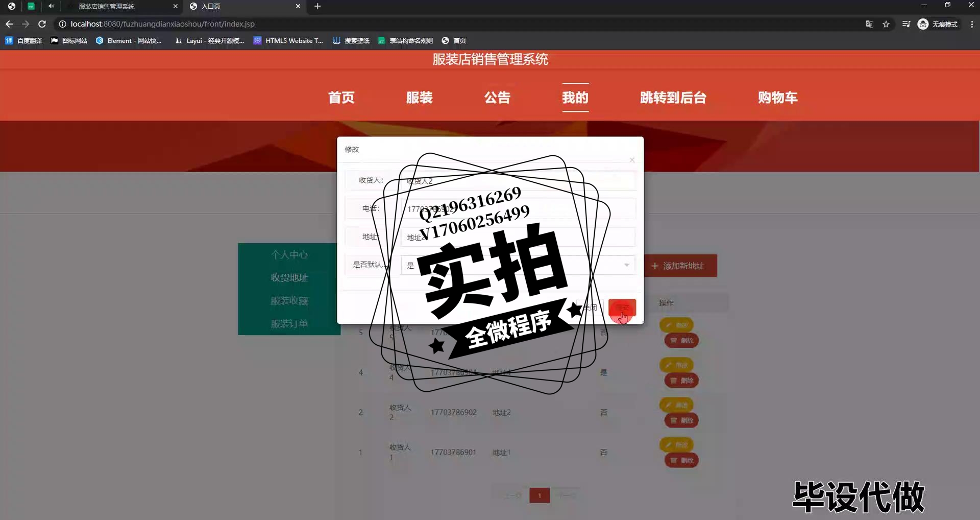The height and width of the screenshot is (520, 980).
Task: Open the 图标网站 bookmark
Action: [x=69, y=41]
